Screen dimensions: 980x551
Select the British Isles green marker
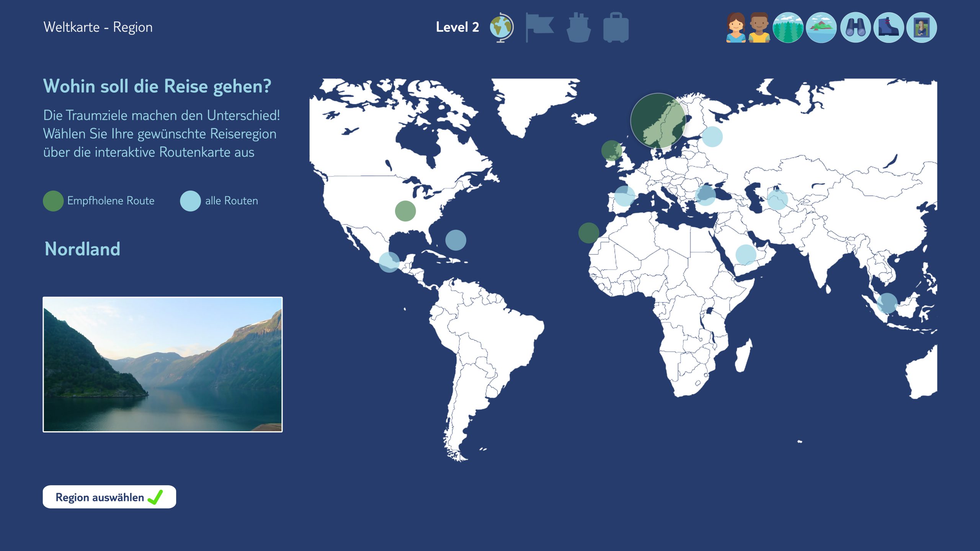[612, 151]
